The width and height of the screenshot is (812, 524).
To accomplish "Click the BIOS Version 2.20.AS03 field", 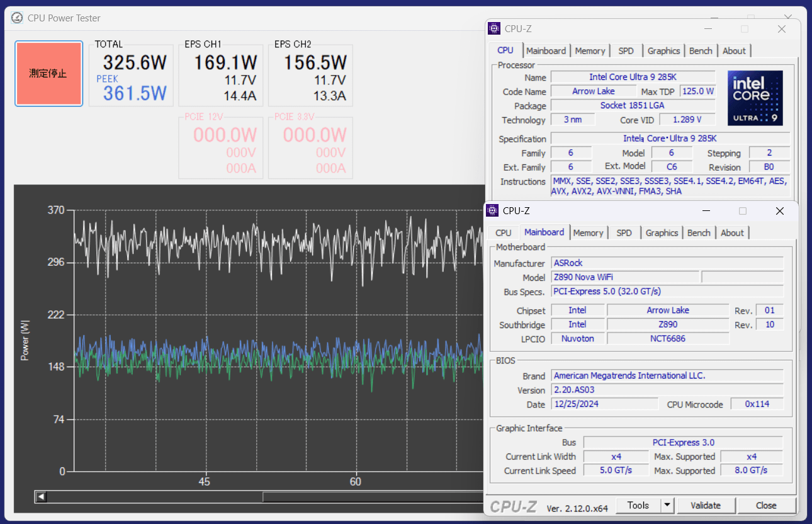I will pos(667,390).
